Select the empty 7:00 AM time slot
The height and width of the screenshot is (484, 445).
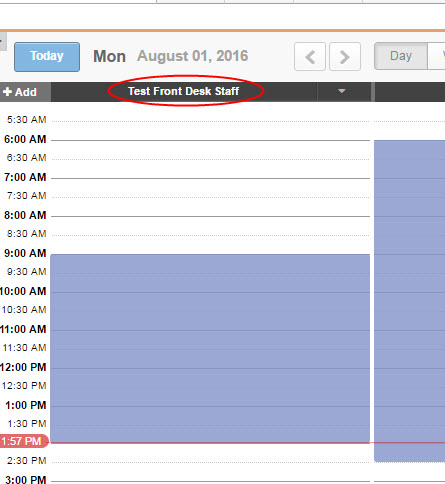[211, 188]
